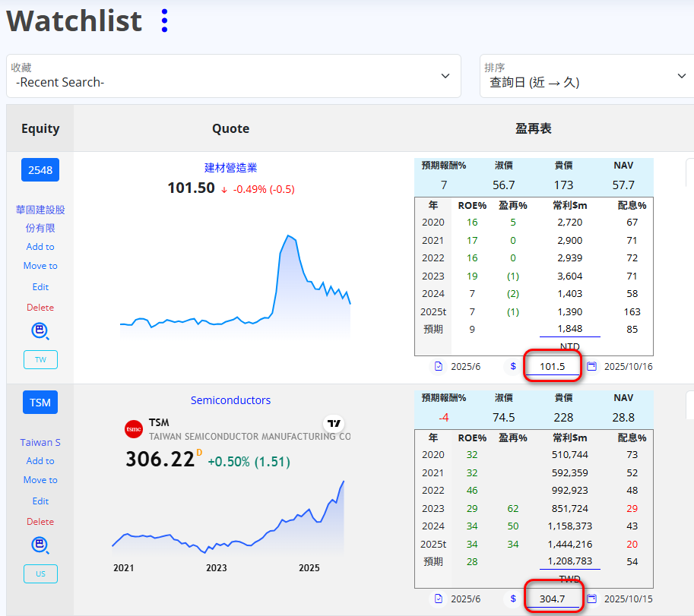This screenshot has width=694, height=616.
Task: Click the magnifier search icon under TSM
Action: 40,545
